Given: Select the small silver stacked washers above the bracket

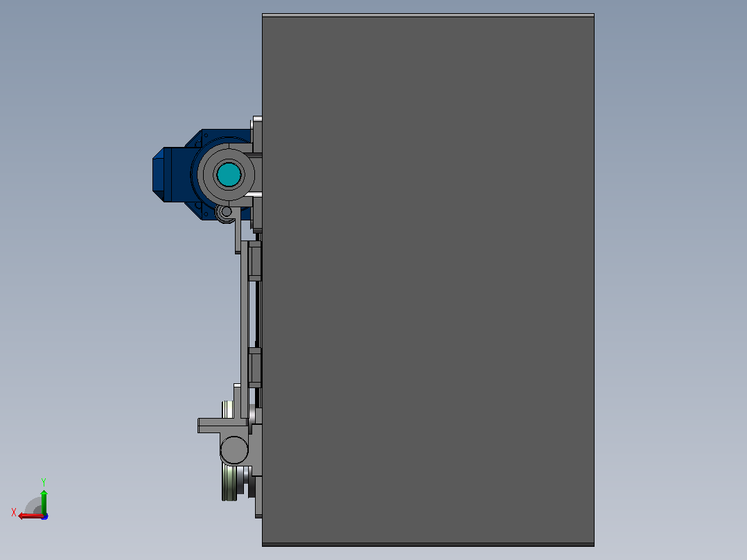Looking at the screenshot, I should (228, 410).
